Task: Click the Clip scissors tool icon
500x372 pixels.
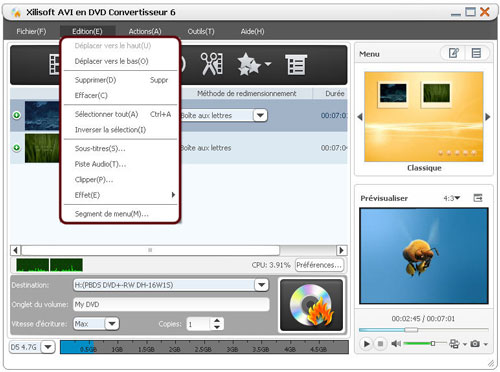Action: pos(212,64)
